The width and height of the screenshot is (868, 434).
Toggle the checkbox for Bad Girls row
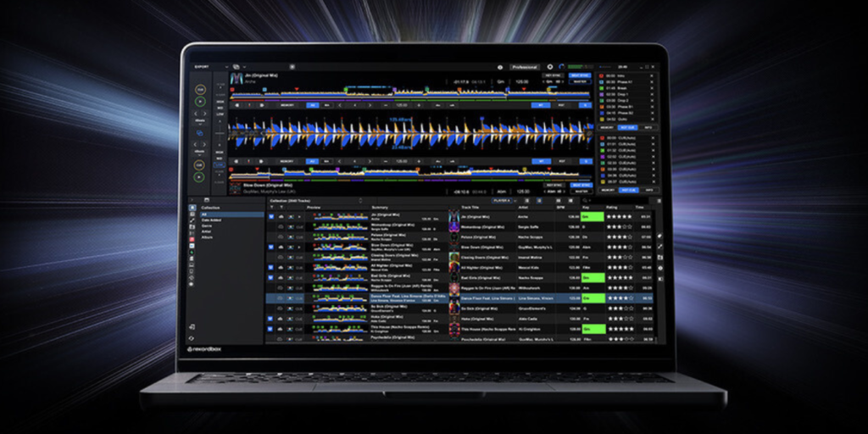[271, 277]
